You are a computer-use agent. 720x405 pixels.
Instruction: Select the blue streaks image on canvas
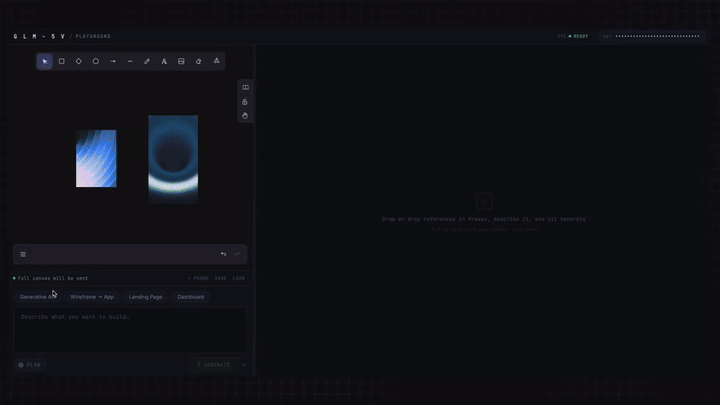coord(96,158)
